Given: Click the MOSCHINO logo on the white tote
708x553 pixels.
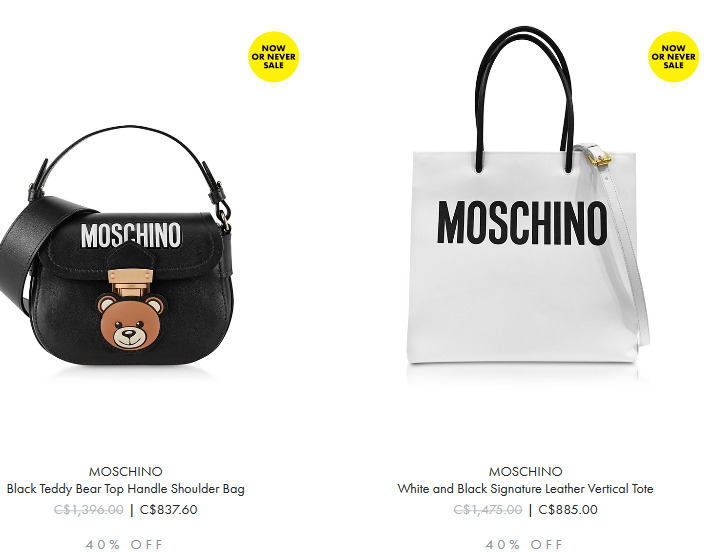Looking at the screenshot, I should (522, 223).
